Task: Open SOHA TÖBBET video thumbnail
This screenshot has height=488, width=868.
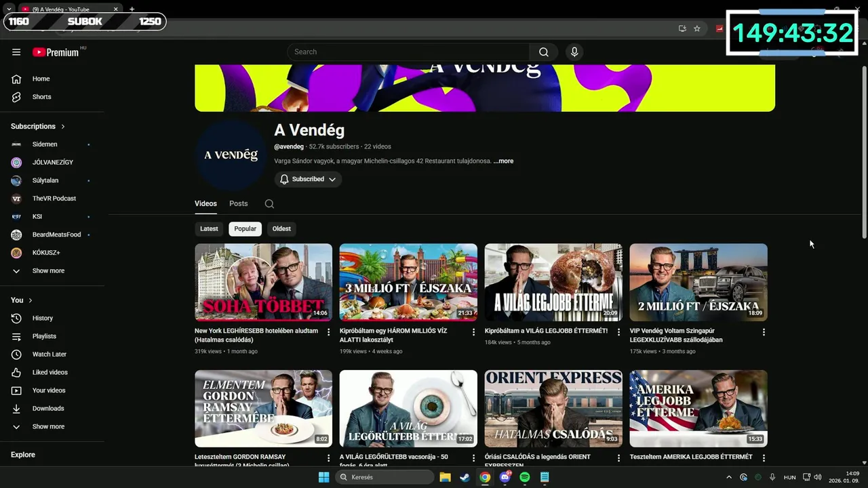Action: 263,282
